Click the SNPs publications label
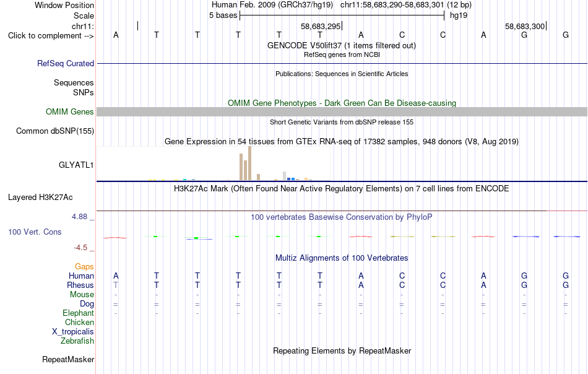The height and width of the screenshot is (374, 588). [84, 92]
